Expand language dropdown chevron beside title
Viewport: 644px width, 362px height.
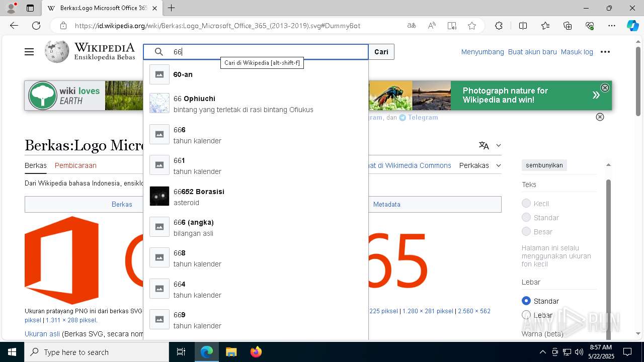499,145
